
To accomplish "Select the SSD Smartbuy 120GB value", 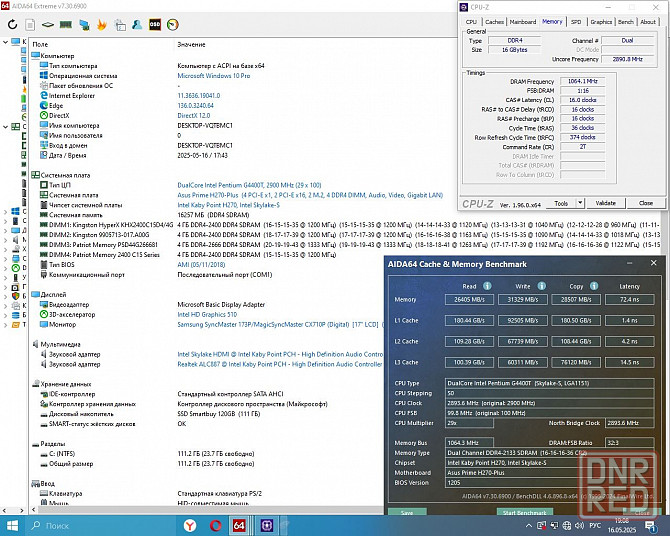I will 218,414.
